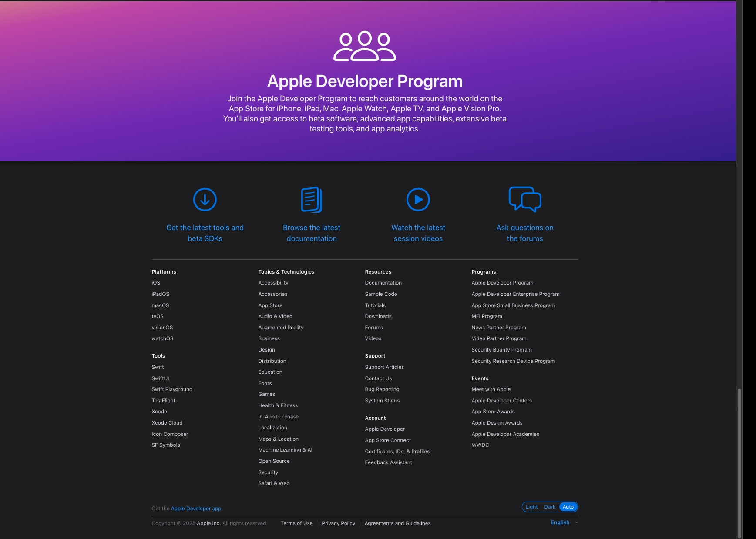Open the watchOS link

(x=162, y=338)
